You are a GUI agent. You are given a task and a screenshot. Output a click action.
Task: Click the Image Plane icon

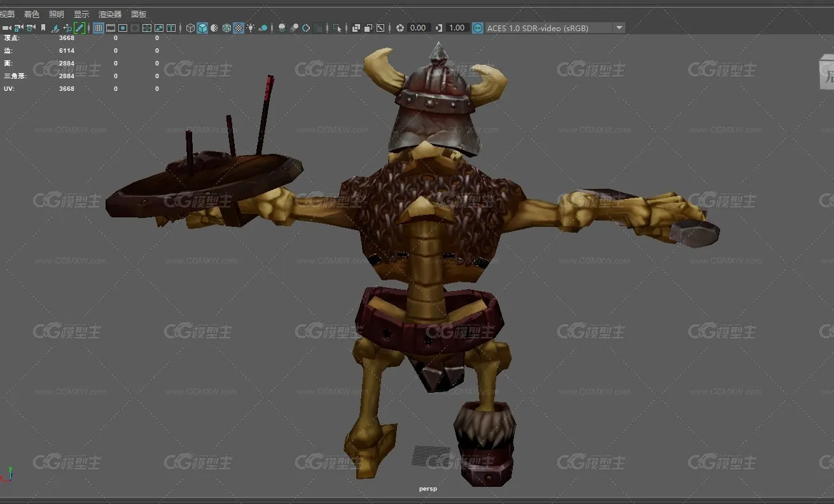[55, 28]
